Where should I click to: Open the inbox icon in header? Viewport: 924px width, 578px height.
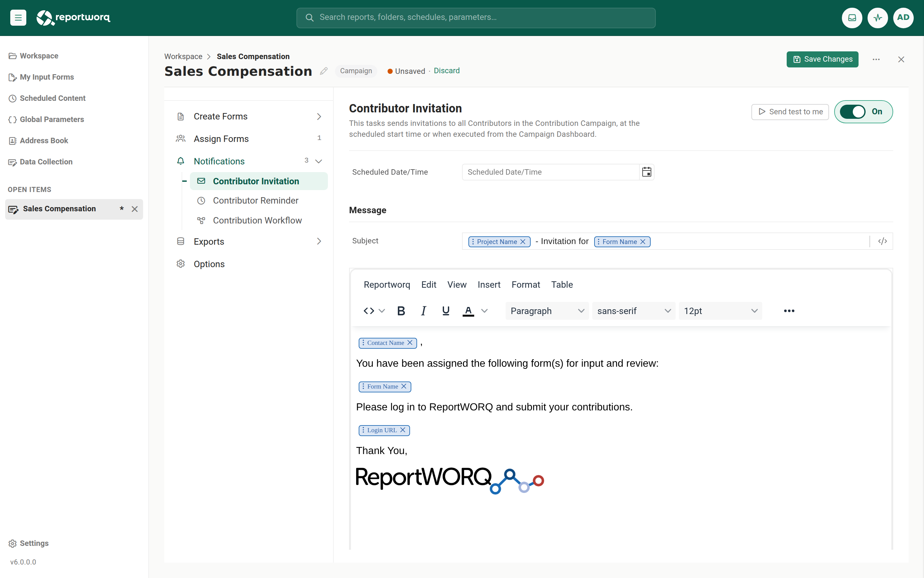click(852, 18)
